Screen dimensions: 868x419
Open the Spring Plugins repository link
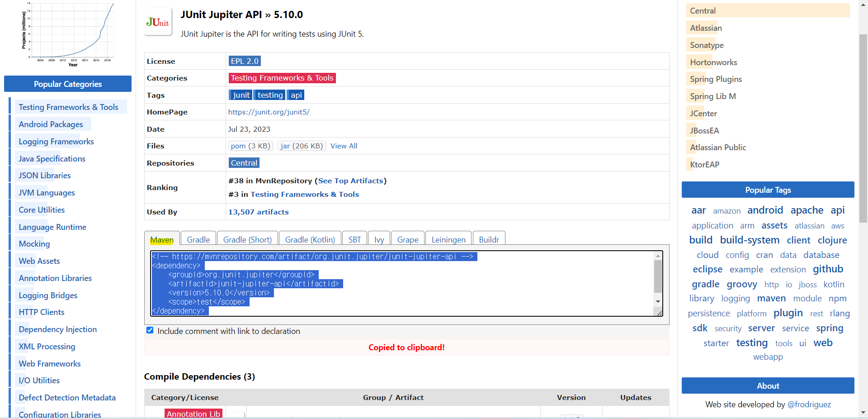click(716, 79)
